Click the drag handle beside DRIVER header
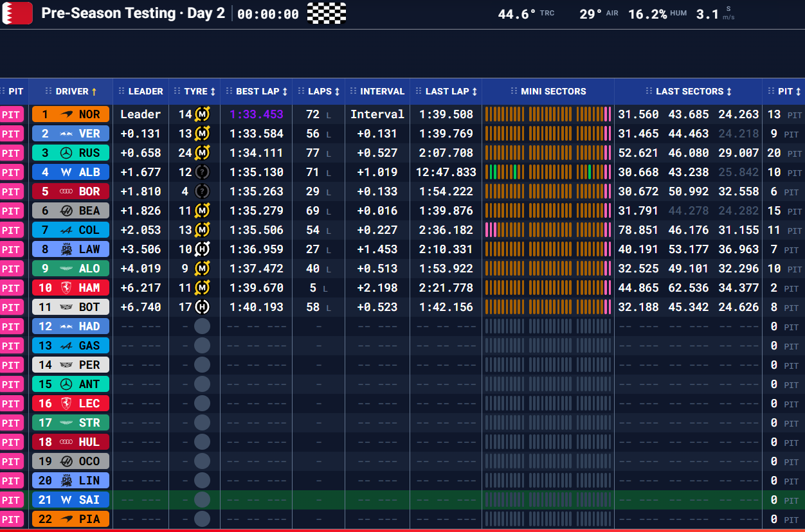The image size is (805, 532). tap(48, 91)
